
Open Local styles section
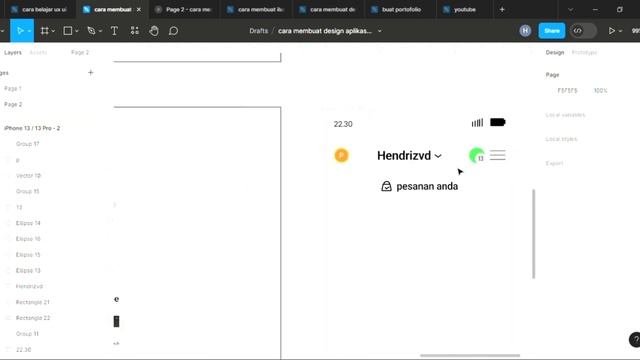(x=561, y=139)
